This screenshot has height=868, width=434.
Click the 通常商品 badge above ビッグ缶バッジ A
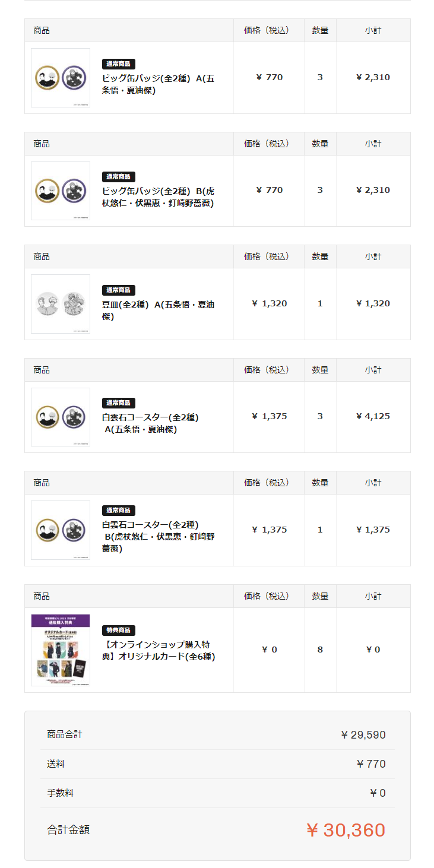pos(119,64)
